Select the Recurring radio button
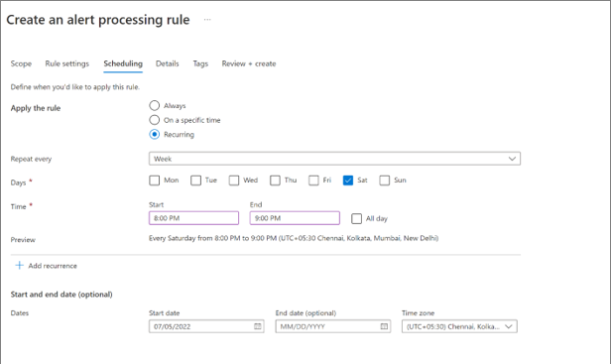Viewport: 611px width, 364px height. (x=155, y=135)
